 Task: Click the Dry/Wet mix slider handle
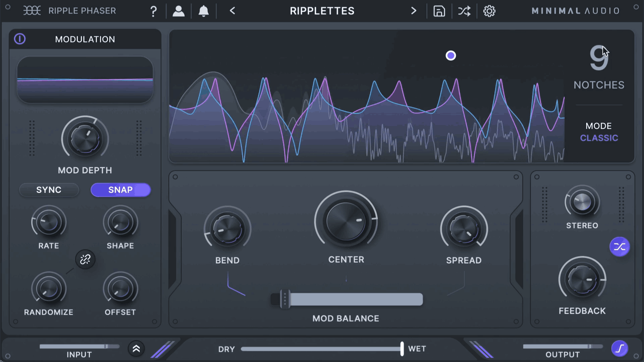pyautogui.click(x=402, y=349)
